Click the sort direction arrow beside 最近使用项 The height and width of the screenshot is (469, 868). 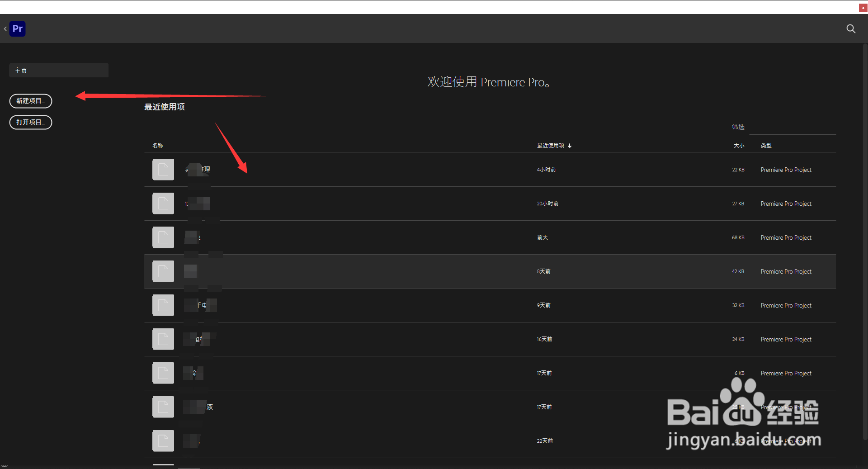[570, 146]
